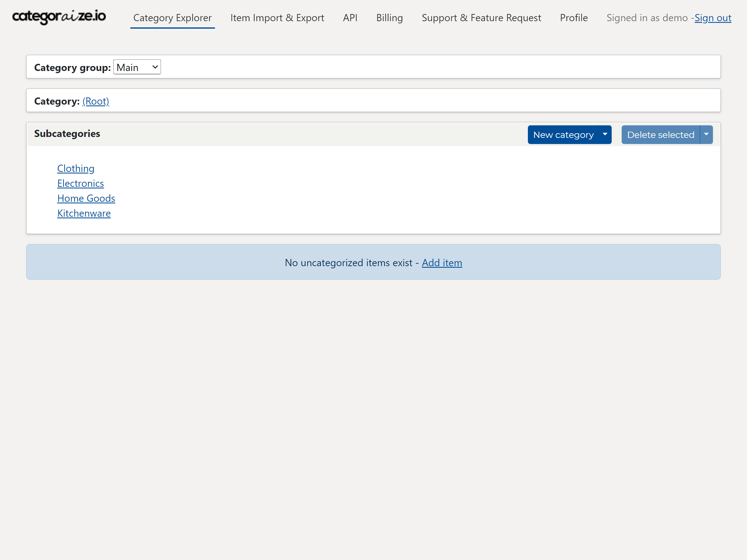Open the Clothing subcategory
747x560 pixels.
pos(76,168)
